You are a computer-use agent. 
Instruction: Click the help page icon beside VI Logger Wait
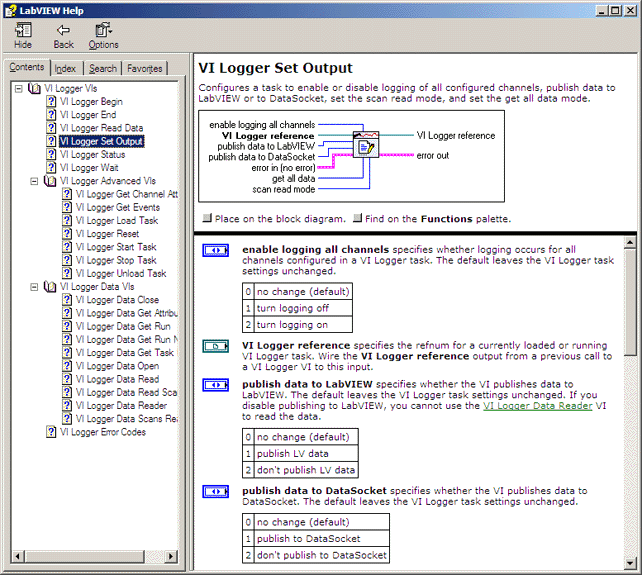pos(51,168)
